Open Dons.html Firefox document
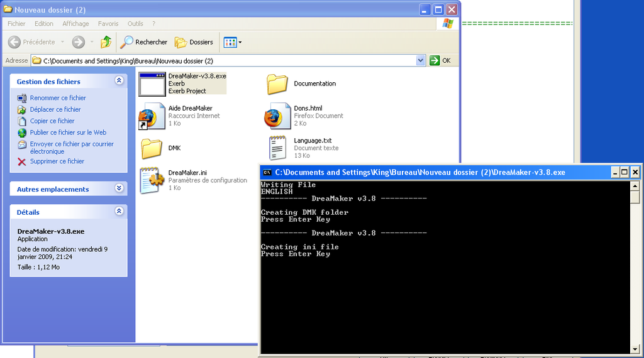The height and width of the screenshot is (358, 644). [x=277, y=116]
